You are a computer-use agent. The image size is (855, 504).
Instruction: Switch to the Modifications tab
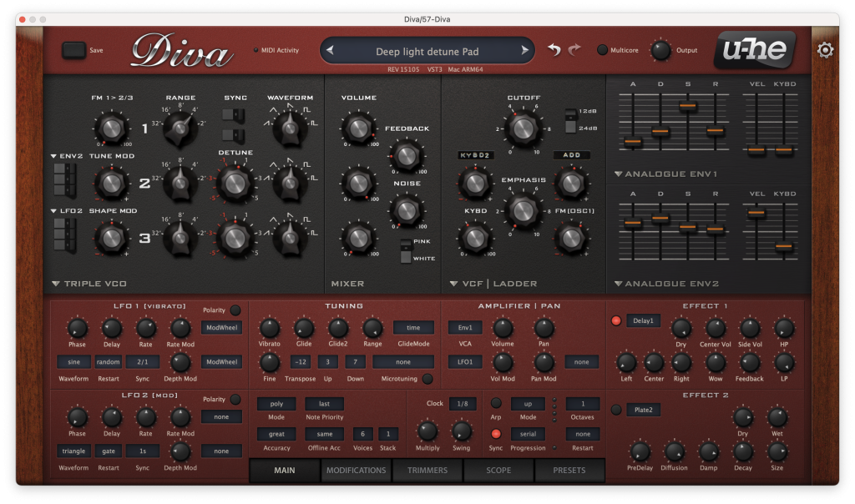pos(357,470)
